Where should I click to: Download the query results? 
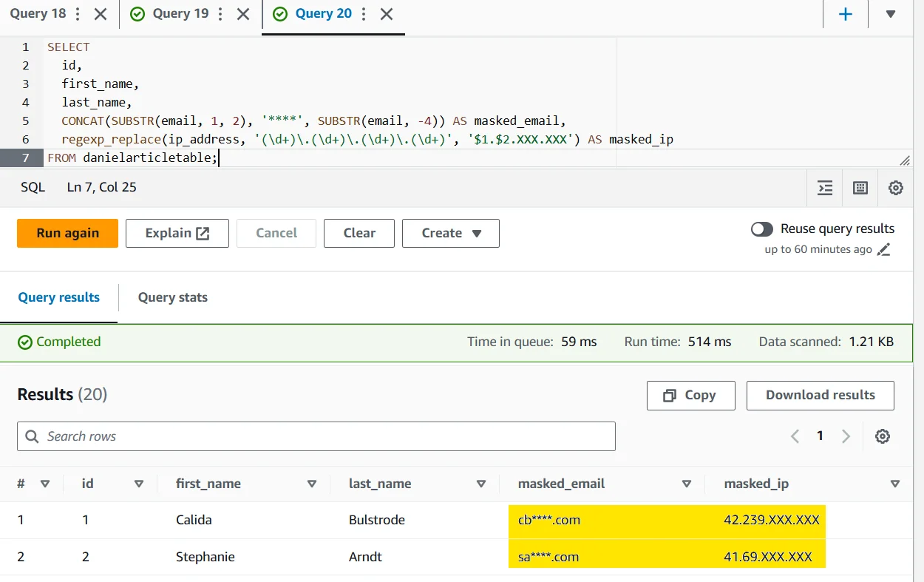[820, 395]
